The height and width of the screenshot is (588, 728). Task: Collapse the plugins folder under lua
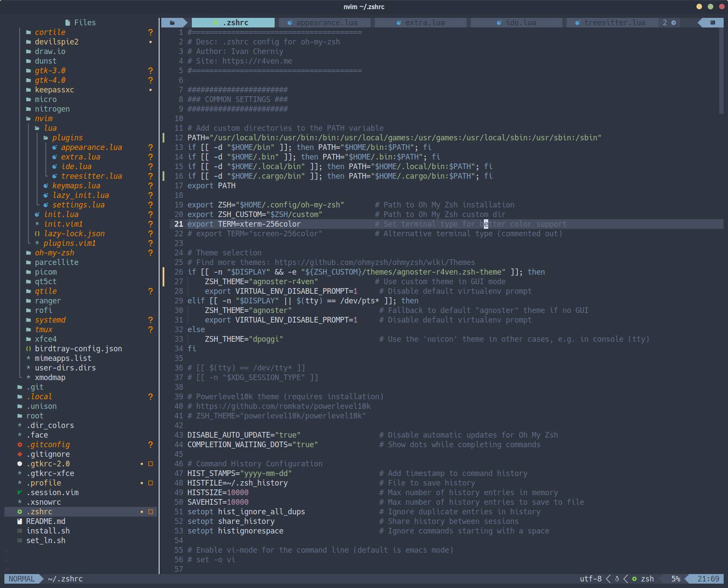(67, 138)
